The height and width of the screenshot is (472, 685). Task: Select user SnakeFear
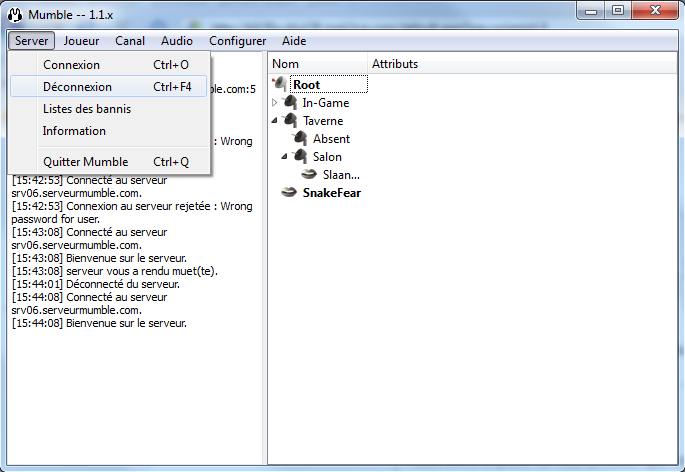[332, 193]
